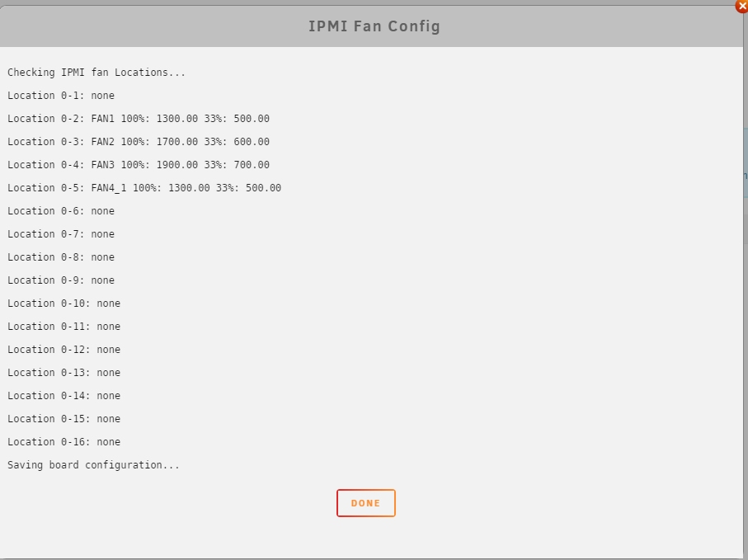This screenshot has height=560, width=748.
Task: Select the Location 0-2 FAN1 line
Action: [x=139, y=118]
